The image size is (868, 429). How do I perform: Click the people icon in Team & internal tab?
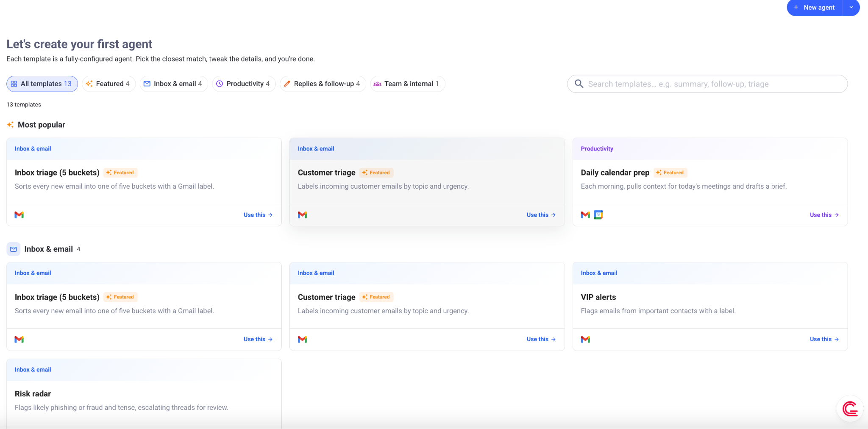[377, 84]
